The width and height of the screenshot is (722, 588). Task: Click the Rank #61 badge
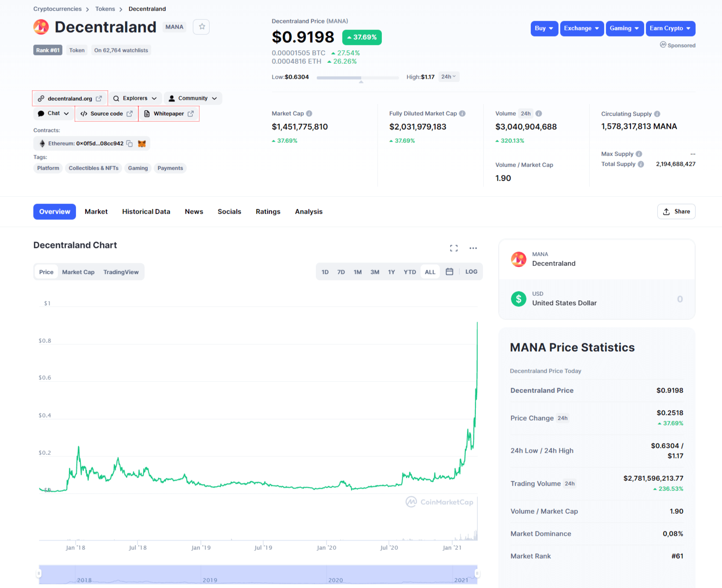pos(48,50)
